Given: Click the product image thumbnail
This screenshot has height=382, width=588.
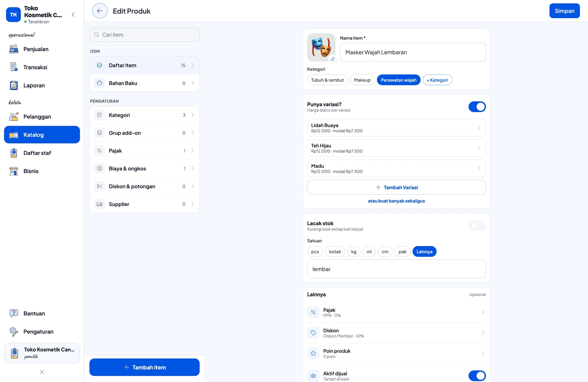Looking at the screenshot, I should 321,47.
